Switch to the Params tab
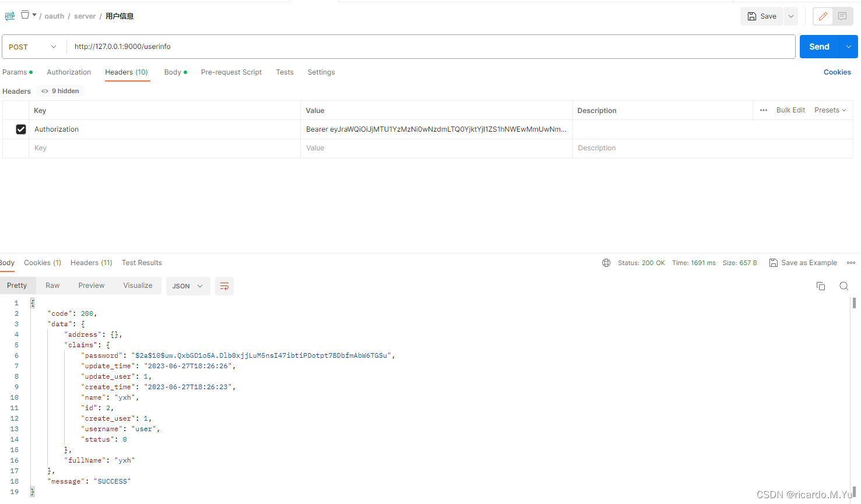This screenshot has width=861, height=504. tap(17, 72)
